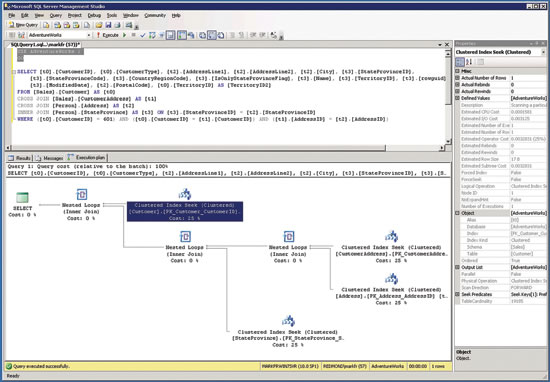Switch to the Results tab

coord(20,158)
